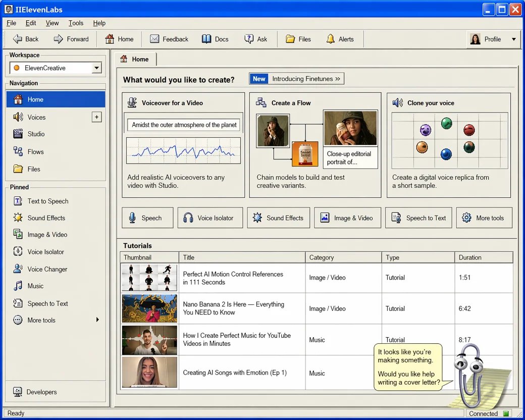Sort tutorials by the Duration column header
525x420 pixels.
[x=484, y=257]
